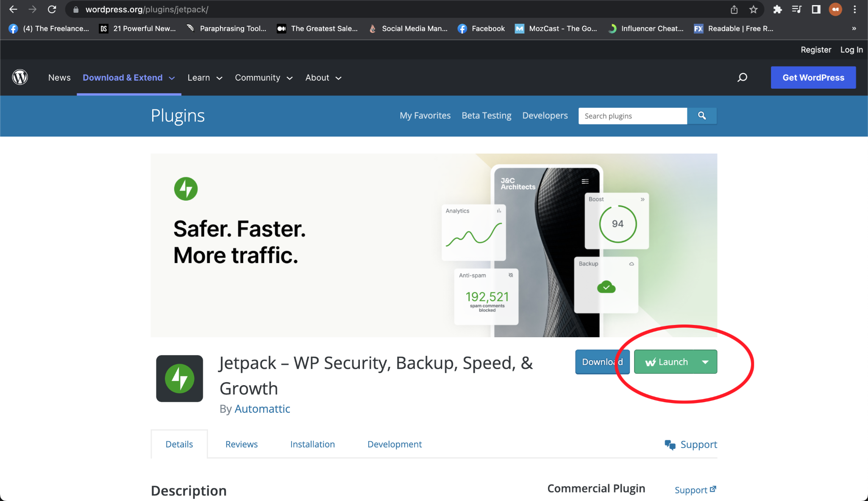Image resolution: width=868 pixels, height=501 pixels.
Task: Open Developers page
Action: 545,115
